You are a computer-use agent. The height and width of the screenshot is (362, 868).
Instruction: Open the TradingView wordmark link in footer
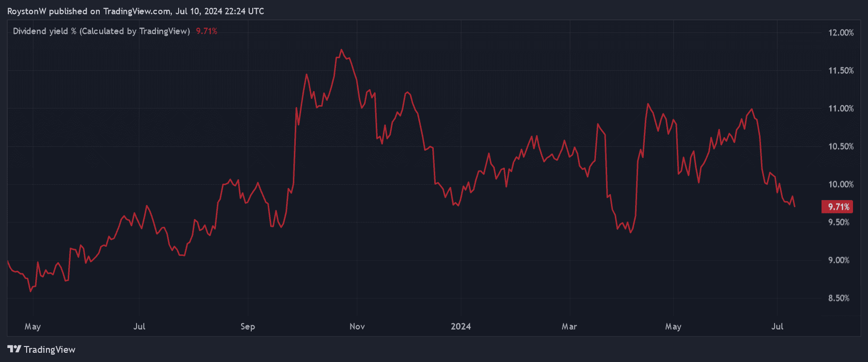49,349
